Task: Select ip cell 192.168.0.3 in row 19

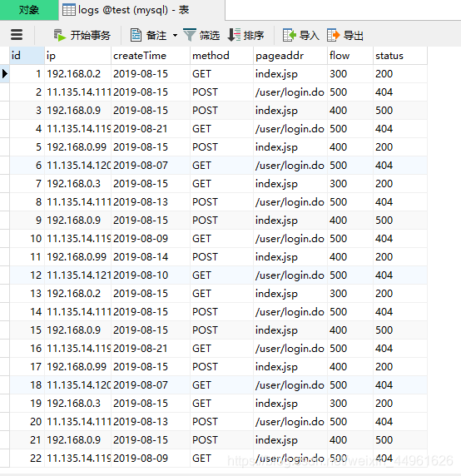Action: (77, 403)
